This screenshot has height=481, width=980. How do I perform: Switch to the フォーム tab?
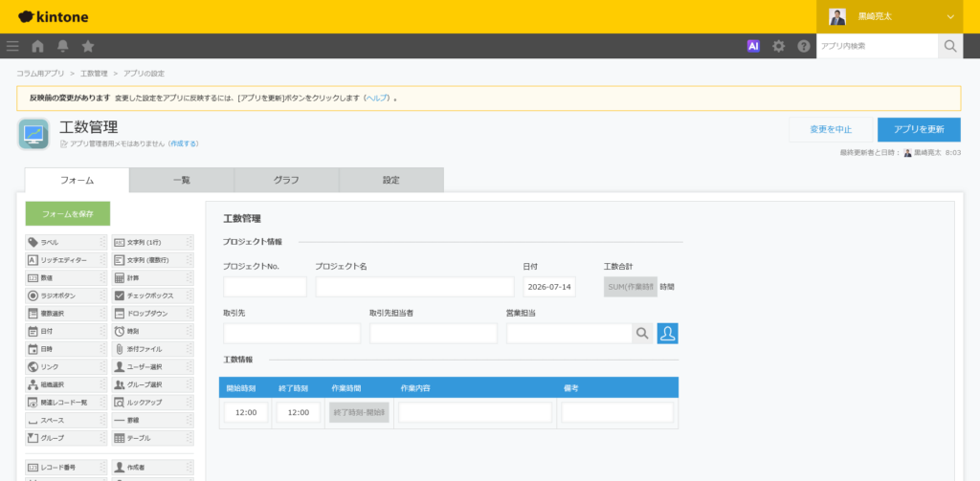pos(77,180)
